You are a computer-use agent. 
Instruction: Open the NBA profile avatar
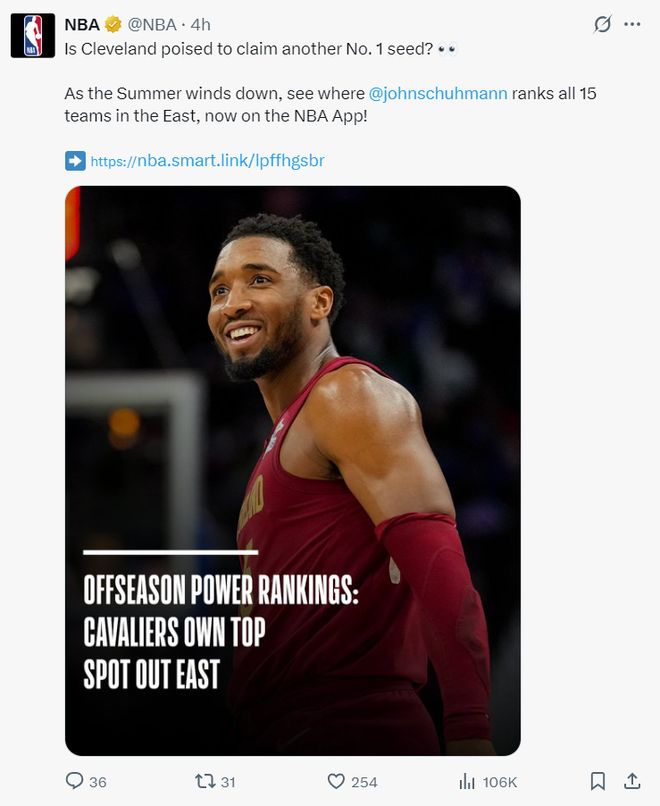tap(34, 33)
